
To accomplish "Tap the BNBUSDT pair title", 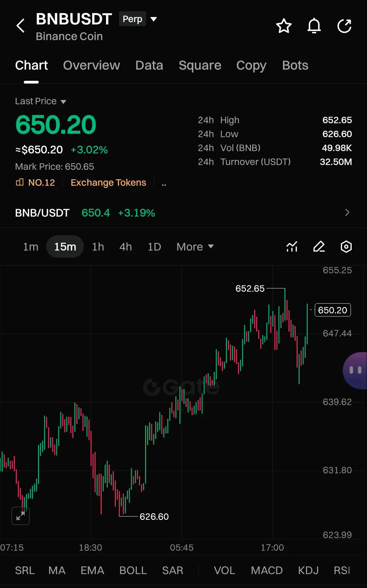I will coord(74,19).
